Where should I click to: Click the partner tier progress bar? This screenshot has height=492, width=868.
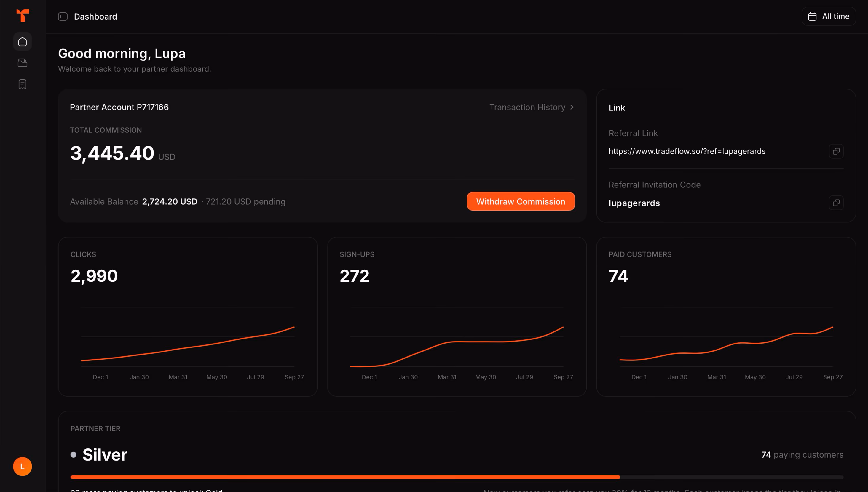click(457, 477)
